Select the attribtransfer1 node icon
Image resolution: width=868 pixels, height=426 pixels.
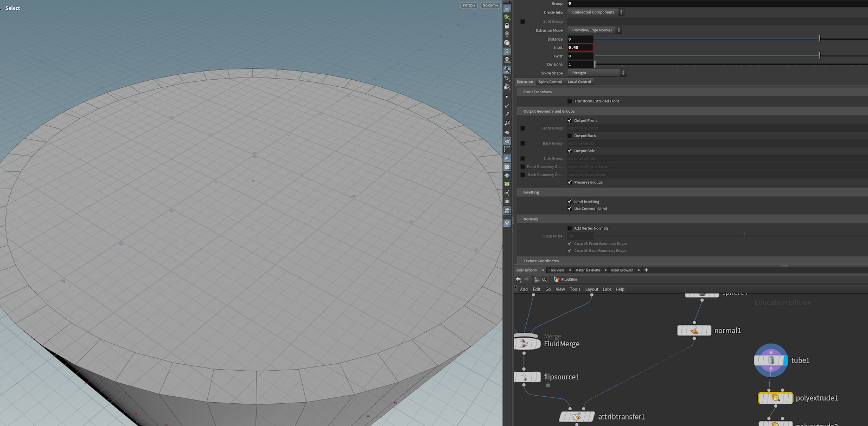point(577,417)
